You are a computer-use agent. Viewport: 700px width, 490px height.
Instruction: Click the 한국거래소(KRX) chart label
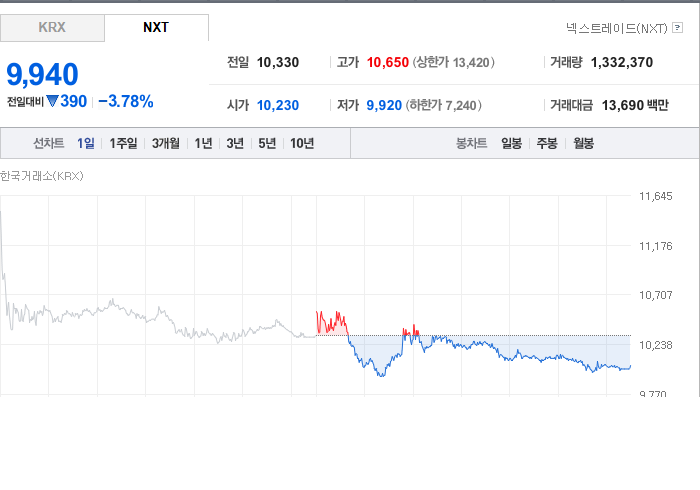click(42, 176)
